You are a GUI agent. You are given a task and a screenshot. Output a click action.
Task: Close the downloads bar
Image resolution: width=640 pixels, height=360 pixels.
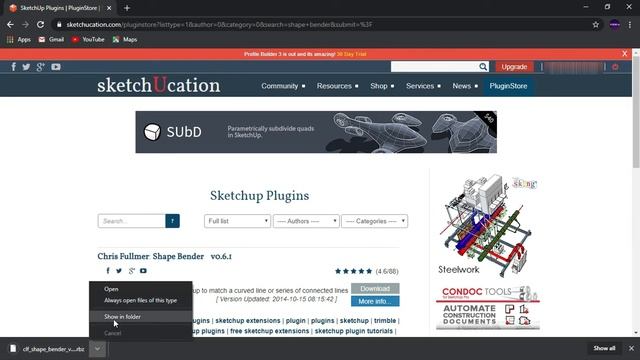click(631, 348)
